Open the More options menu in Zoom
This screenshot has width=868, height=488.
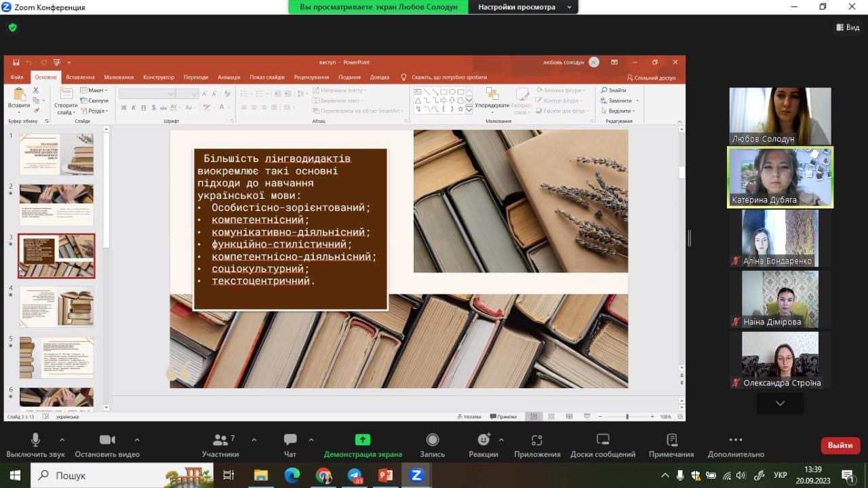coord(736,445)
